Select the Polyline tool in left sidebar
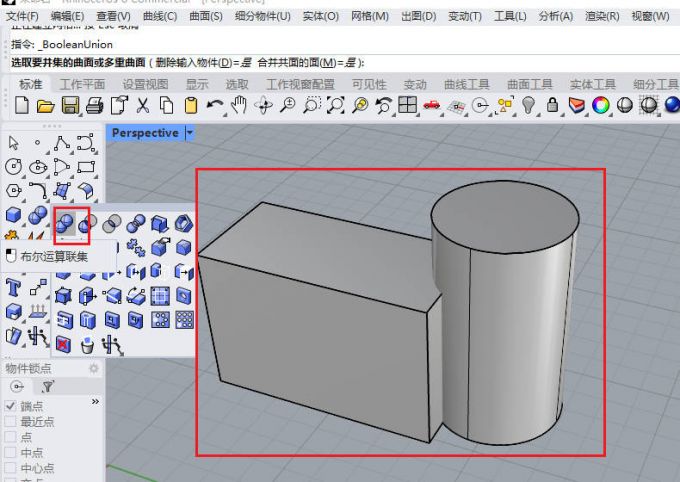The image size is (680, 482). (62, 143)
